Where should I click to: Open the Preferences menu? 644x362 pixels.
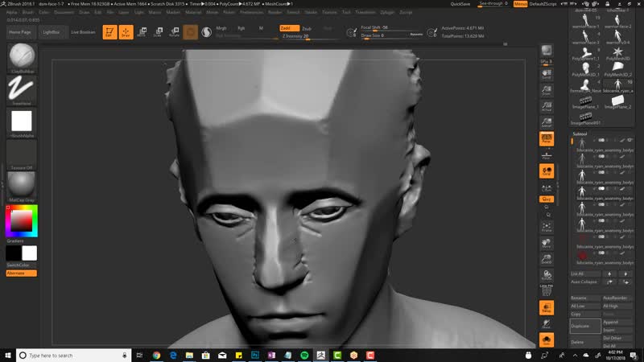pyautogui.click(x=251, y=12)
